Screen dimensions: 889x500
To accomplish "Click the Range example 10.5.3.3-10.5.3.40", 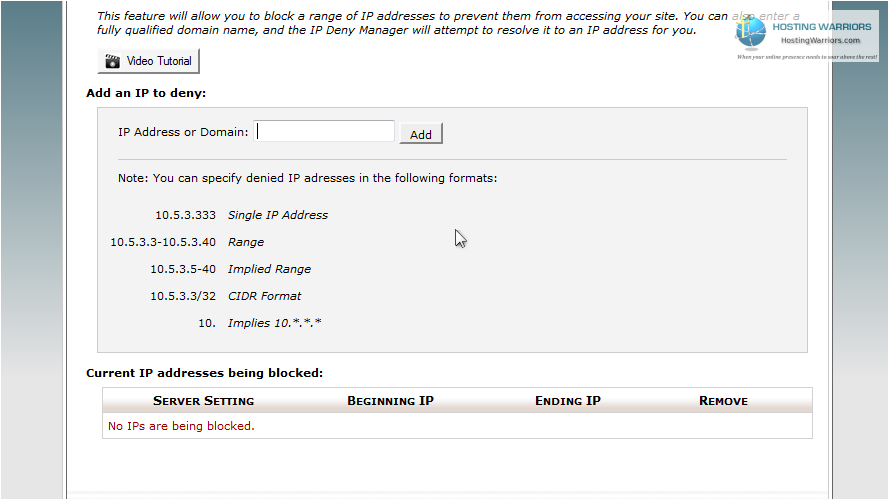I will (163, 242).
